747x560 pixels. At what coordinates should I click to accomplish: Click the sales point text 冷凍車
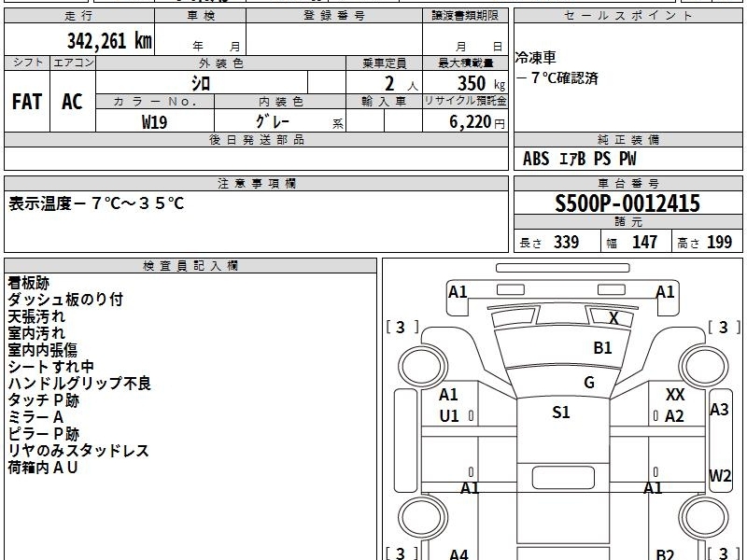point(535,58)
